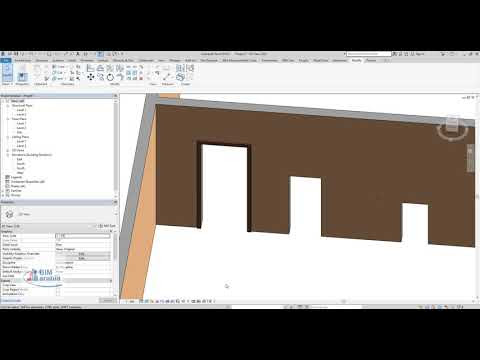Click the View Scale input field
Image resolution: width=480 pixels, height=360 pixels.
point(83,236)
